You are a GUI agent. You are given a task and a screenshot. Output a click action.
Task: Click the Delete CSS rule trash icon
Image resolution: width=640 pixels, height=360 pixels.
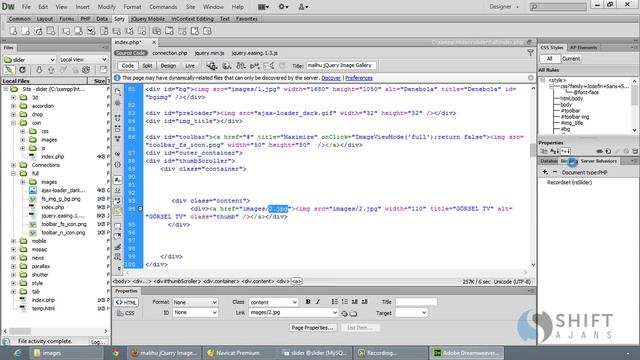(635, 151)
